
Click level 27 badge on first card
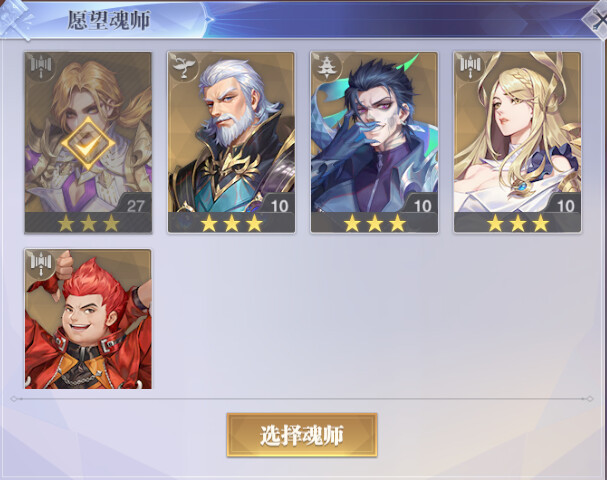(x=135, y=205)
